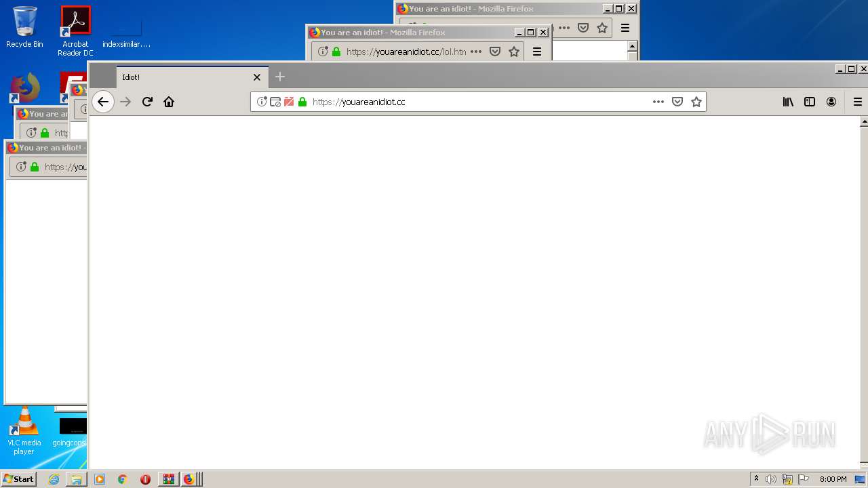Bookmark page in the lol.html popup window
868x488 pixels.
pyautogui.click(x=514, y=52)
